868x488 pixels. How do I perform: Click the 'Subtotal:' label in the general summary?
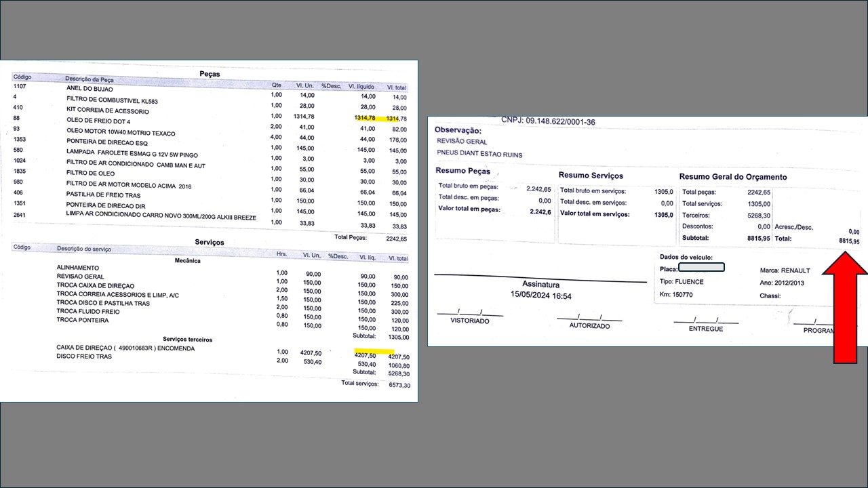(696, 238)
